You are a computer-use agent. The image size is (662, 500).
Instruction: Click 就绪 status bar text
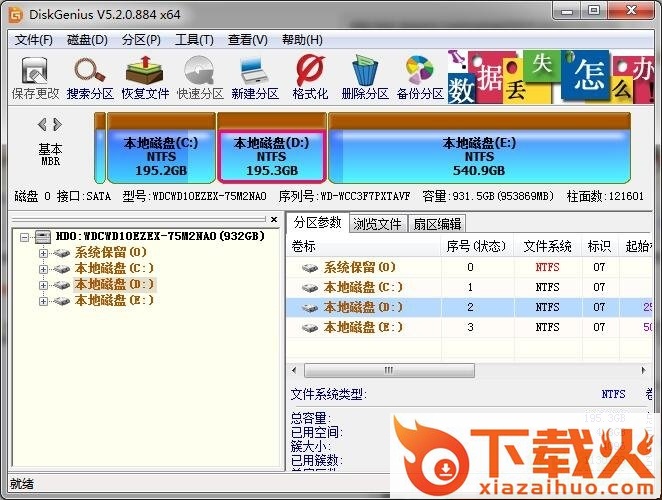click(22, 484)
